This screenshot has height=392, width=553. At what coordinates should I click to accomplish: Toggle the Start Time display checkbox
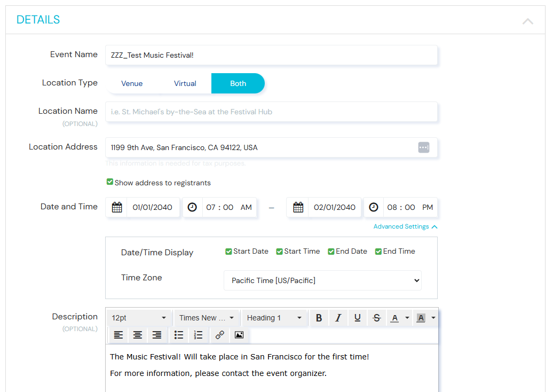tap(279, 252)
